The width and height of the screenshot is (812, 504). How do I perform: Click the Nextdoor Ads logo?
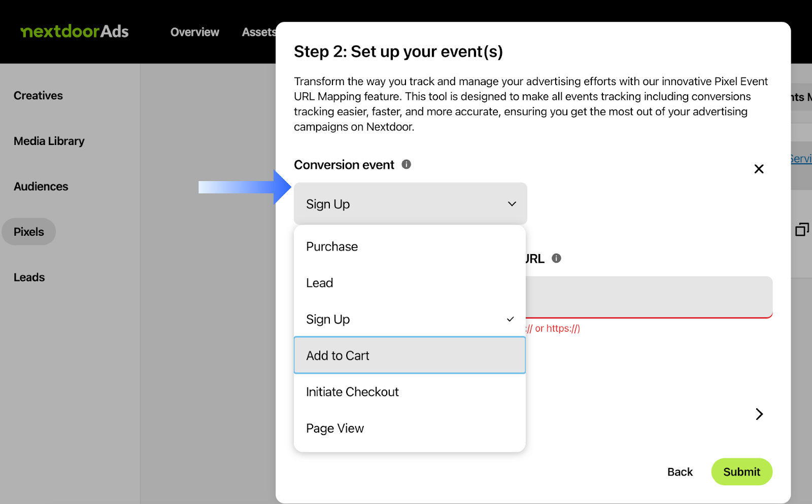[x=75, y=31]
